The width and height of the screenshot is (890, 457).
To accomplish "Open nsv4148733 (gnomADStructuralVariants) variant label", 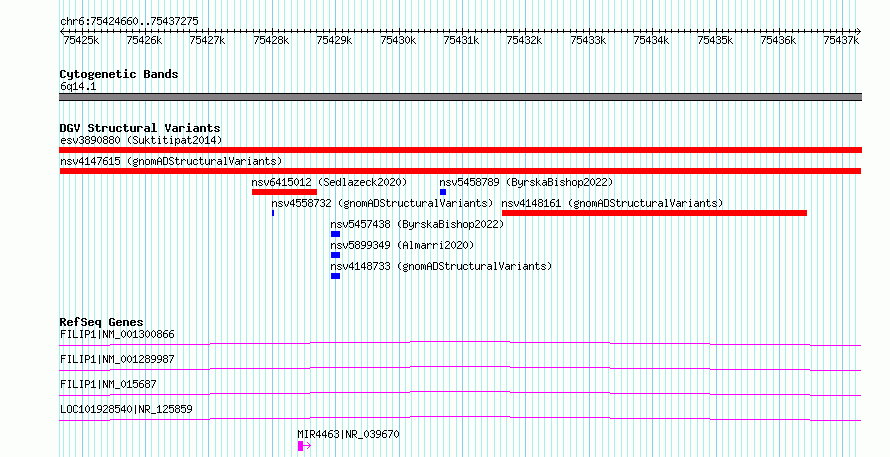I will [x=441, y=266].
